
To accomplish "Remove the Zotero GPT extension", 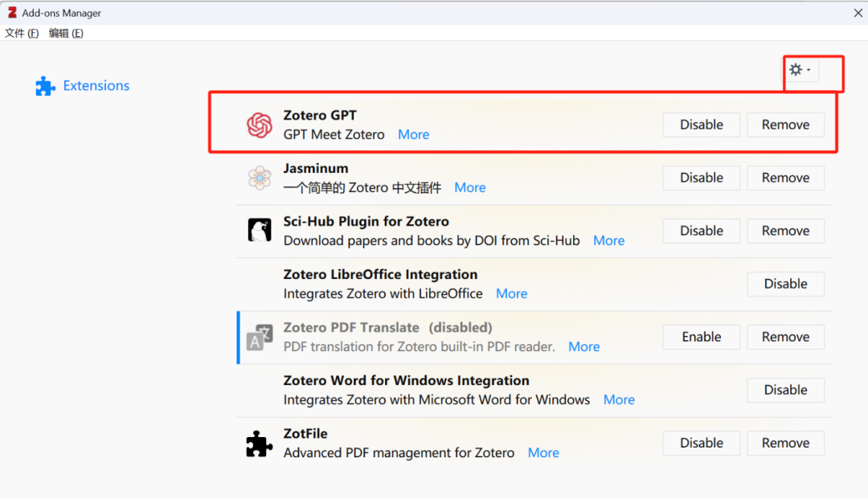I will click(785, 125).
